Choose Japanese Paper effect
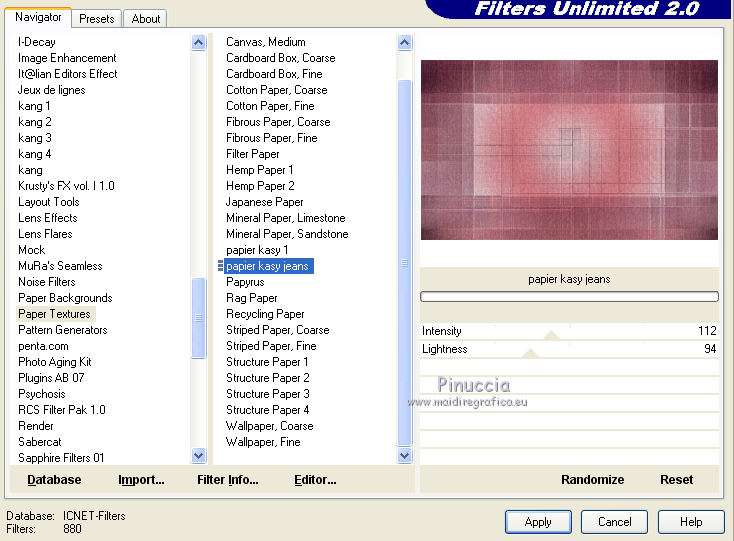This screenshot has height=541, width=734. (x=264, y=202)
